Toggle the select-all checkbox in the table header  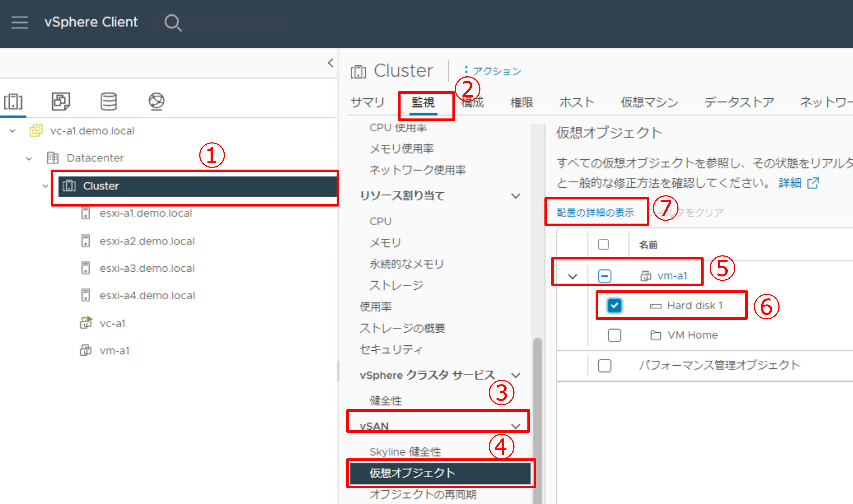(x=603, y=245)
